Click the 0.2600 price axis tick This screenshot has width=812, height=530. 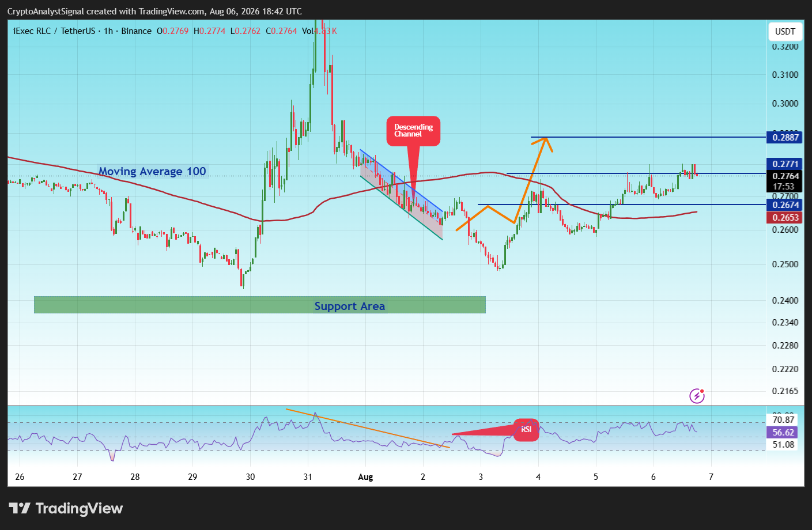[785, 230]
